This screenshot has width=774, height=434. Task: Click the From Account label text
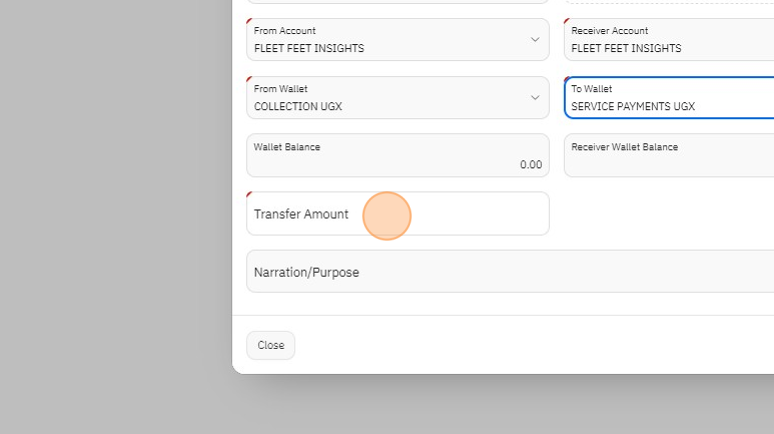pyautogui.click(x=285, y=31)
